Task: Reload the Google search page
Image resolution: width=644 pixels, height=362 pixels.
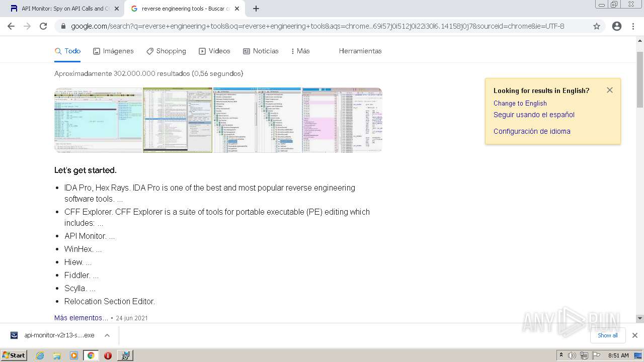Action: coord(43,26)
